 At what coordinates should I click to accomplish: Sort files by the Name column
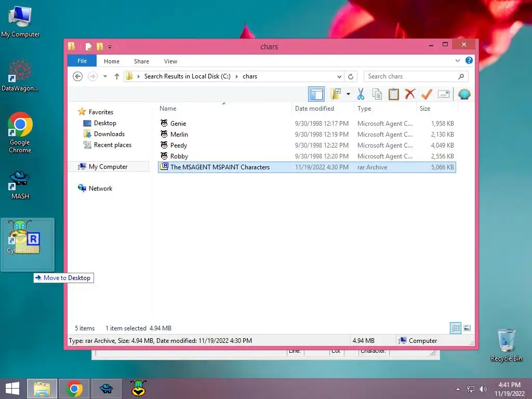224,108
